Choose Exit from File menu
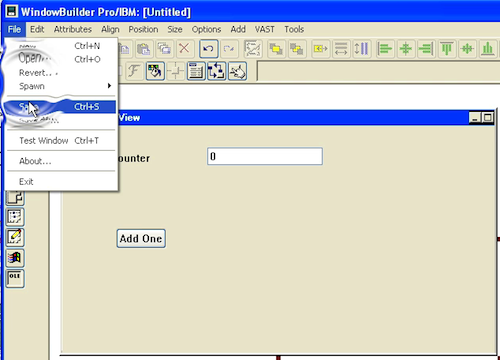Image resolution: width=500 pixels, height=360 pixels. pos(61,182)
